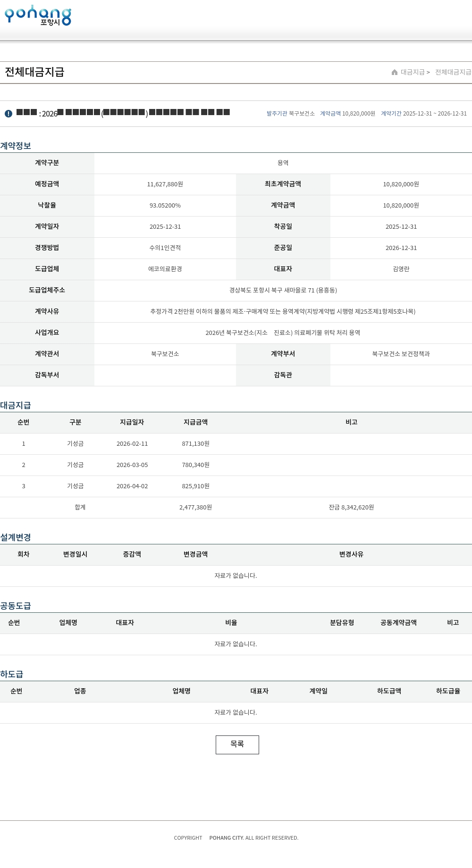Click the 잔금 8,342,620원 balance text
Viewport: 472px width, 868px height.
[x=351, y=508]
